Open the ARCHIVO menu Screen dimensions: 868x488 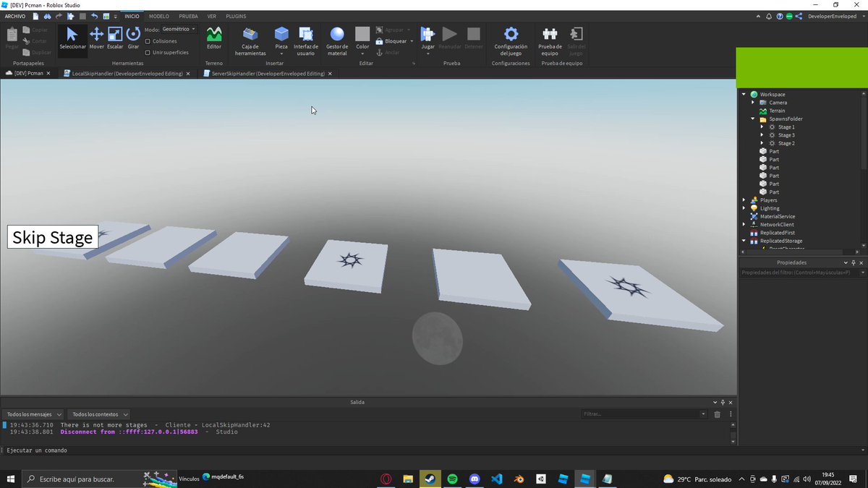(15, 16)
